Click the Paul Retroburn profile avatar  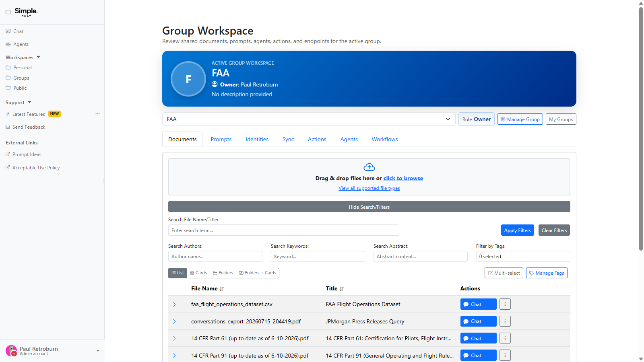tap(11, 351)
